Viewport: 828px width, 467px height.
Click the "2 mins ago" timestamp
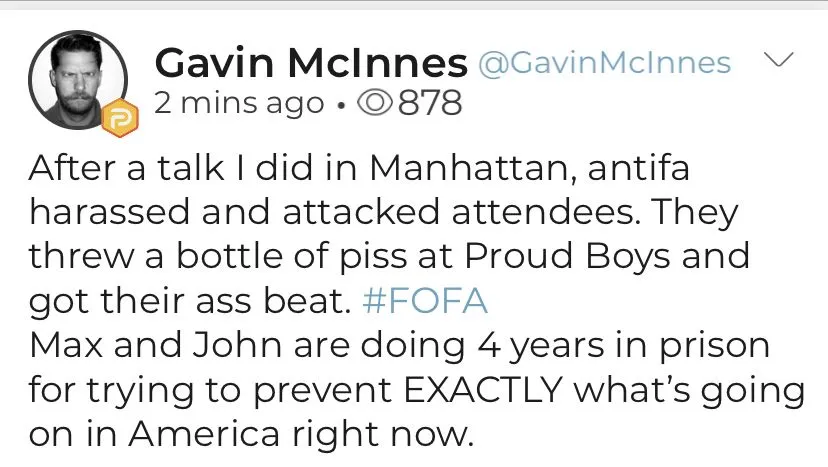[x=239, y=102]
